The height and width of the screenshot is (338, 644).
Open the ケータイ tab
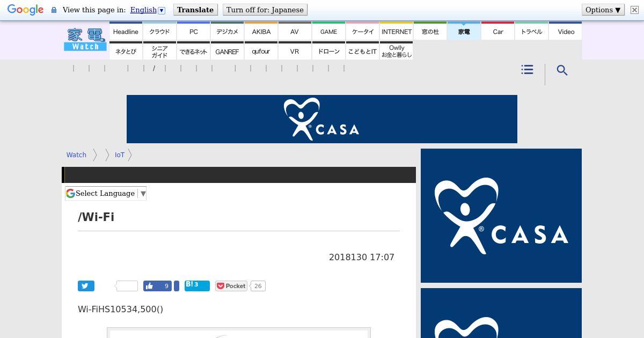362,31
